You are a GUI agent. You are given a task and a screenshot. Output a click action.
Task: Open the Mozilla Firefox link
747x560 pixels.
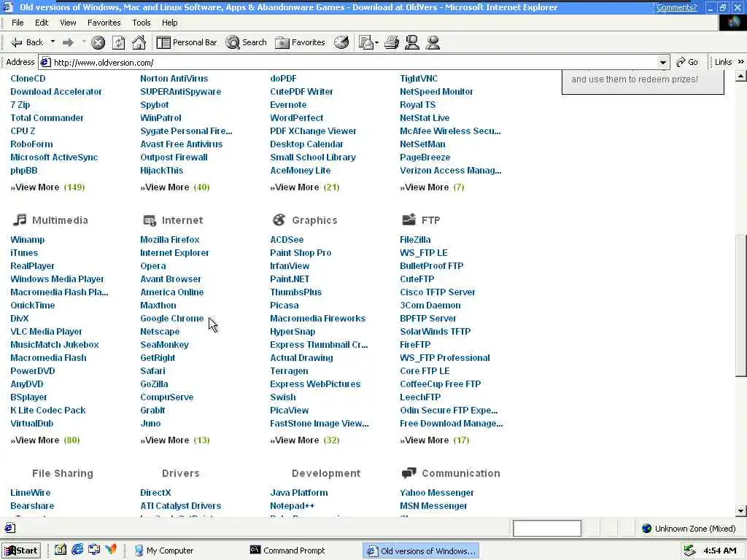[x=169, y=239]
